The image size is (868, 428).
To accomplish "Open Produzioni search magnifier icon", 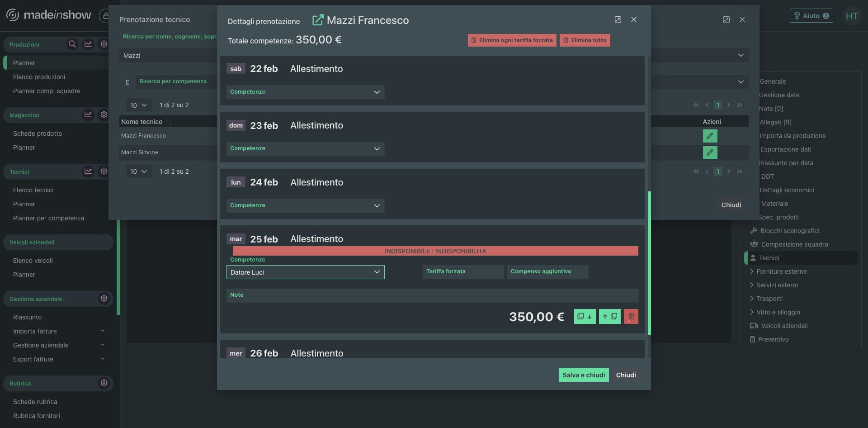I will click(72, 44).
